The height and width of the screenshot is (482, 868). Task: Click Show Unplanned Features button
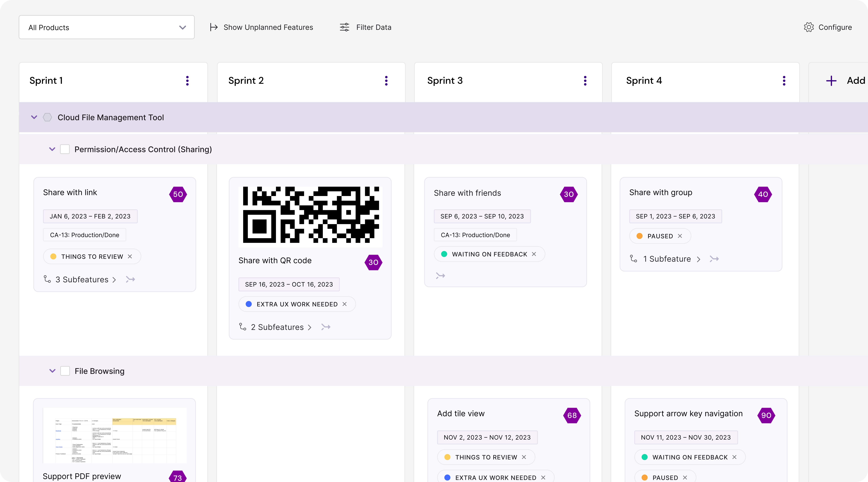[x=261, y=27]
